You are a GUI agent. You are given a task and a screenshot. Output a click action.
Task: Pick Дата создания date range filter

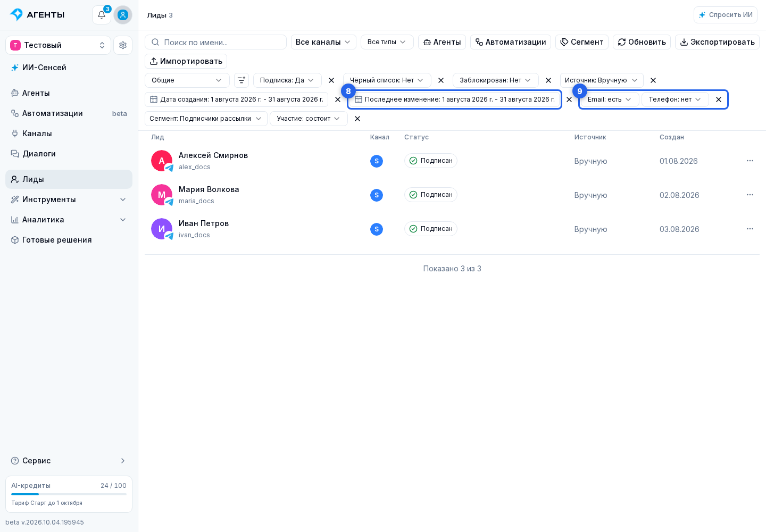click(x=237, y=99)
